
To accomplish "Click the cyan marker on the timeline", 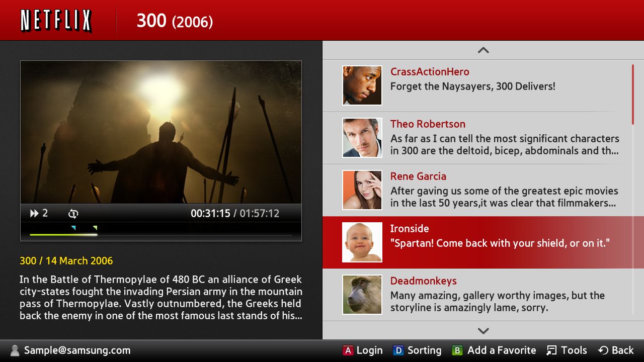I will tap(74, 228).
